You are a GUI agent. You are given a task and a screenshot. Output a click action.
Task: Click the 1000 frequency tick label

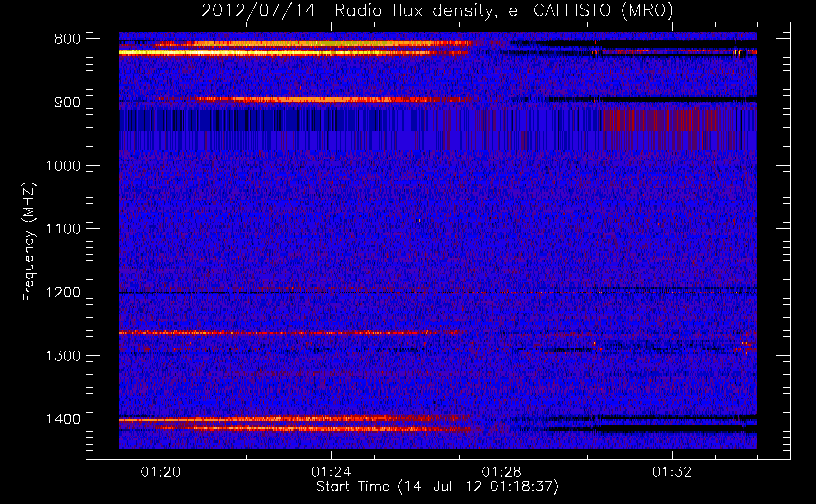pos(63,166)
